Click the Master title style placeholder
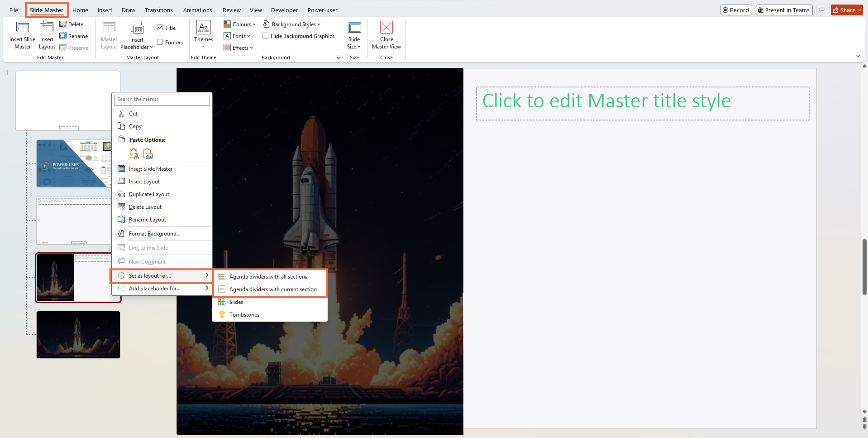The height and width of the screenshot is (438, 868). tap(643, 103)
